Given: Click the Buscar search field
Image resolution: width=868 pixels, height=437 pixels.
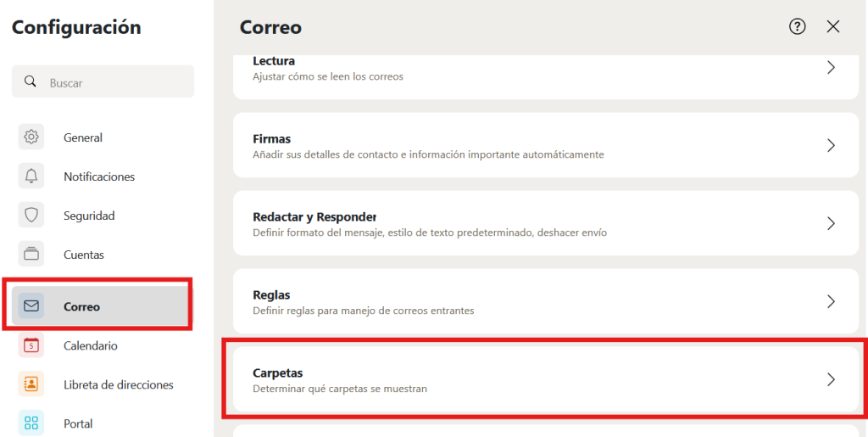Looking at the screenshot, I should (x=103, y=82).
